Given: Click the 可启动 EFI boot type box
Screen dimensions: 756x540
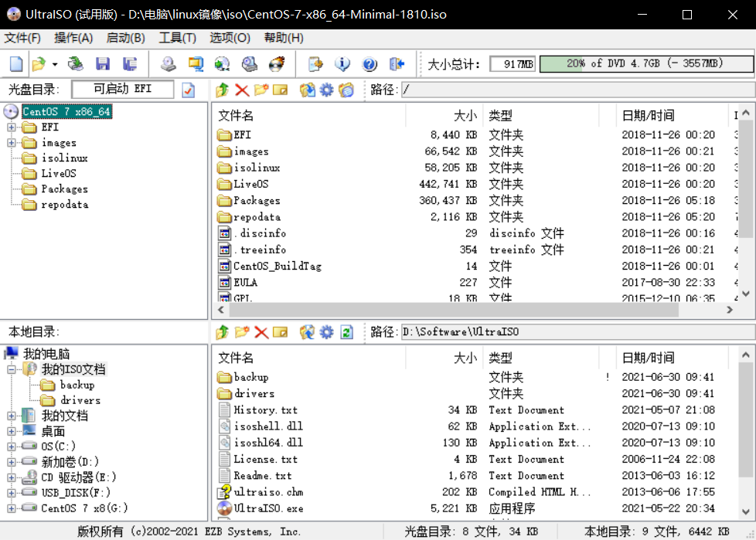Looking at the screenshot, I should 123,89.
